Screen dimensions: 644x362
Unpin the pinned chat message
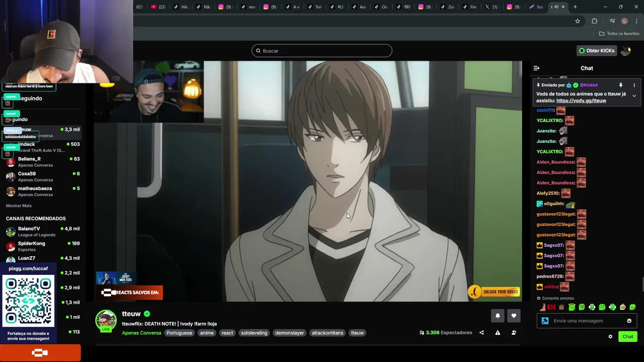[x=620, y=85]
